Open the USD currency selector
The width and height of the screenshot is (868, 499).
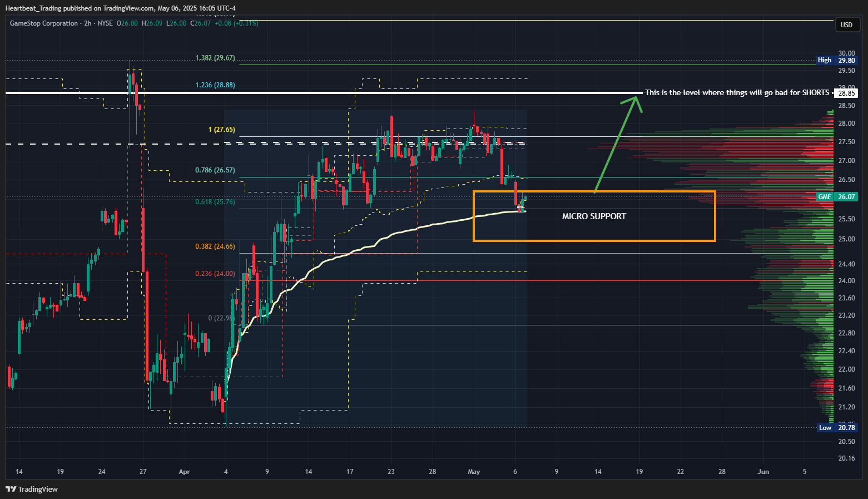tap(846, 24)
